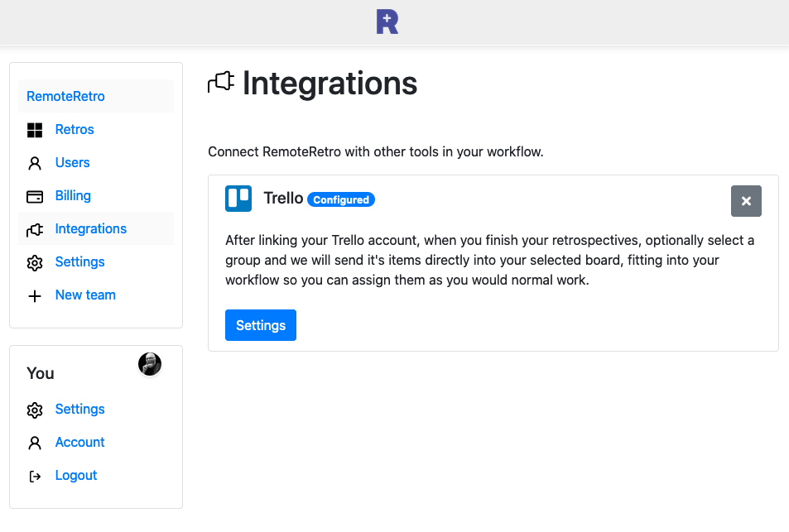Click the gear icon in the You panel

point(35,410)
